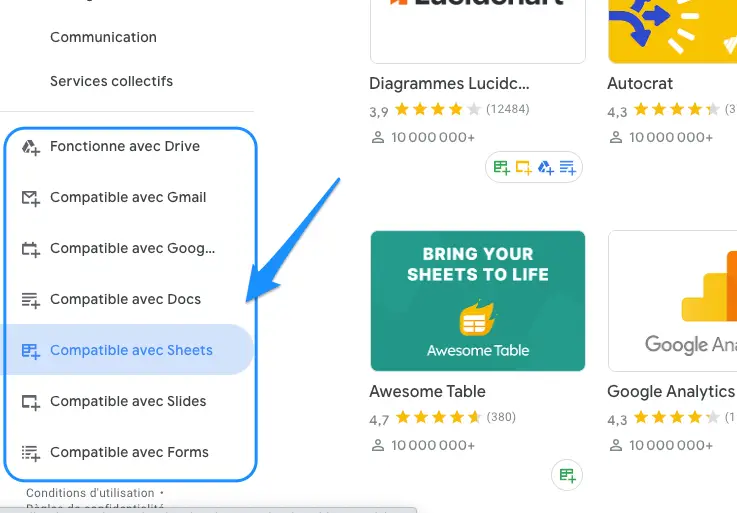Click the 4,3 rating value of Autocrat
The image size is (737, 513).
(617, 112)
